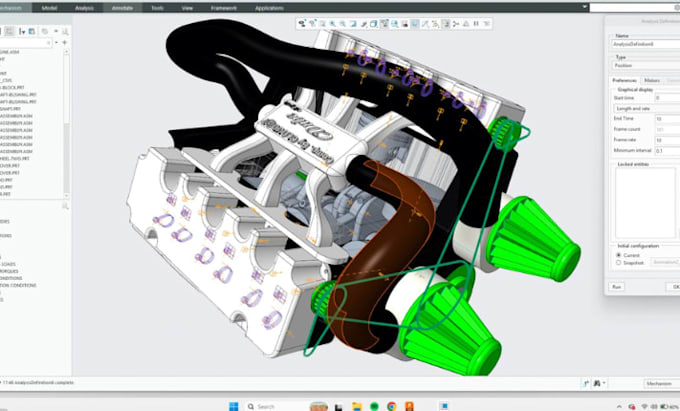Click the tree view icon in model tree toolbar
The width and height of the screenshot is (680, 411).
[9, 31]
